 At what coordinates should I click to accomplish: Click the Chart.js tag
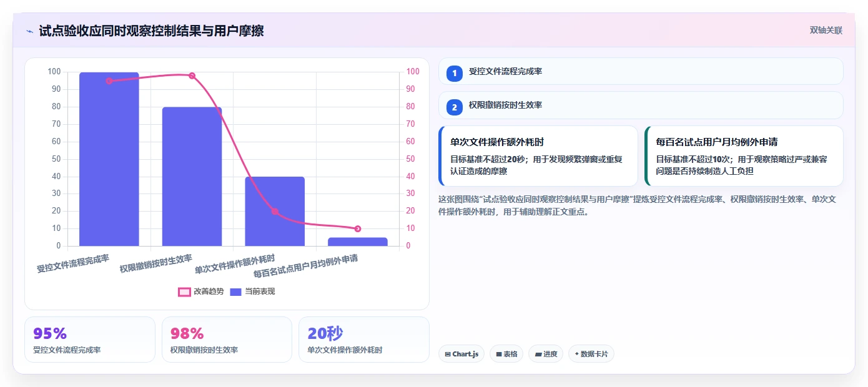pyautogui.click(x=461, y=354)
